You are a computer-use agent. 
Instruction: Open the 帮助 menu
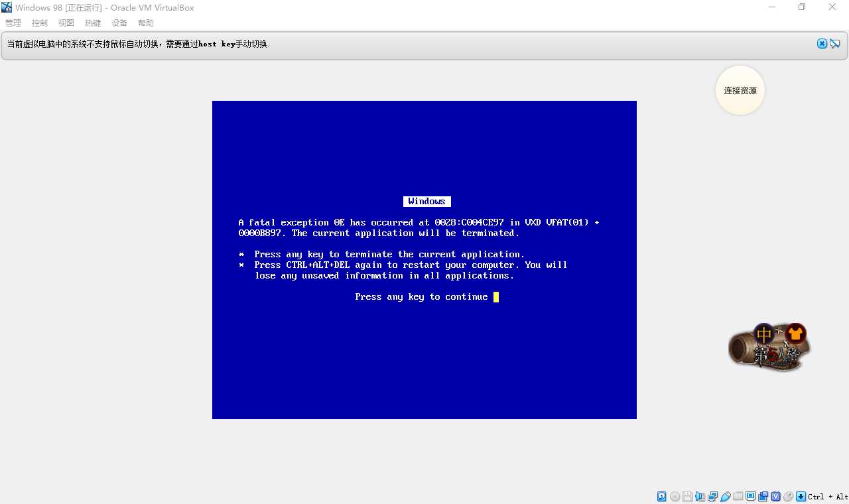146,23
